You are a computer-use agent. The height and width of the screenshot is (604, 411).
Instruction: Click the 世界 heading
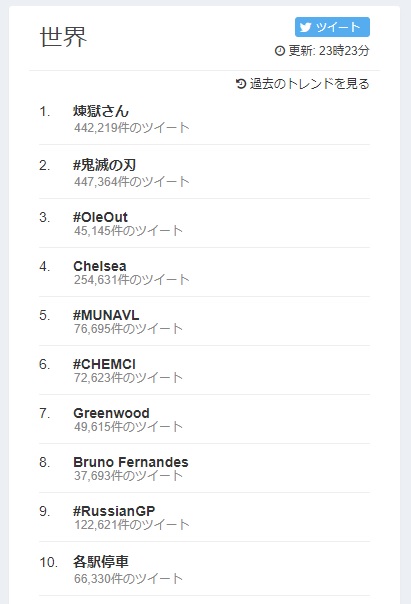(64, 37)
